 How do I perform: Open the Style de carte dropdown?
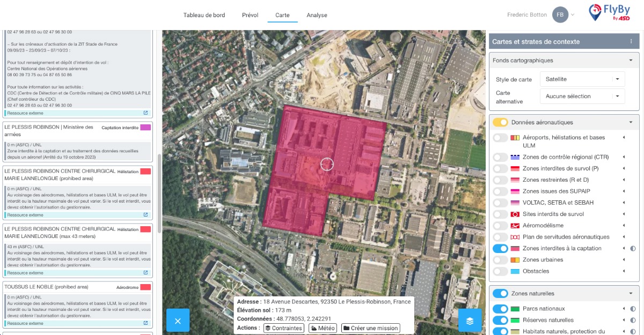(x=582, y=79)
